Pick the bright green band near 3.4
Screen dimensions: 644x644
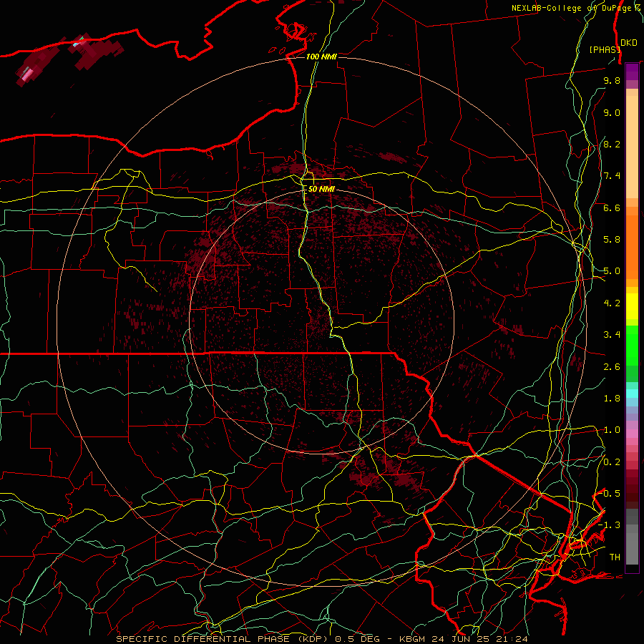click(632, 345)
